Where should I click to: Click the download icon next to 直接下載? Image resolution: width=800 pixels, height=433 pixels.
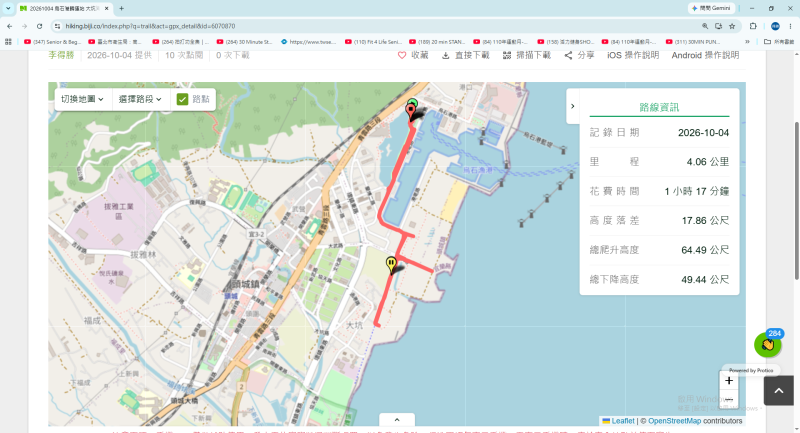pos(445,55)
